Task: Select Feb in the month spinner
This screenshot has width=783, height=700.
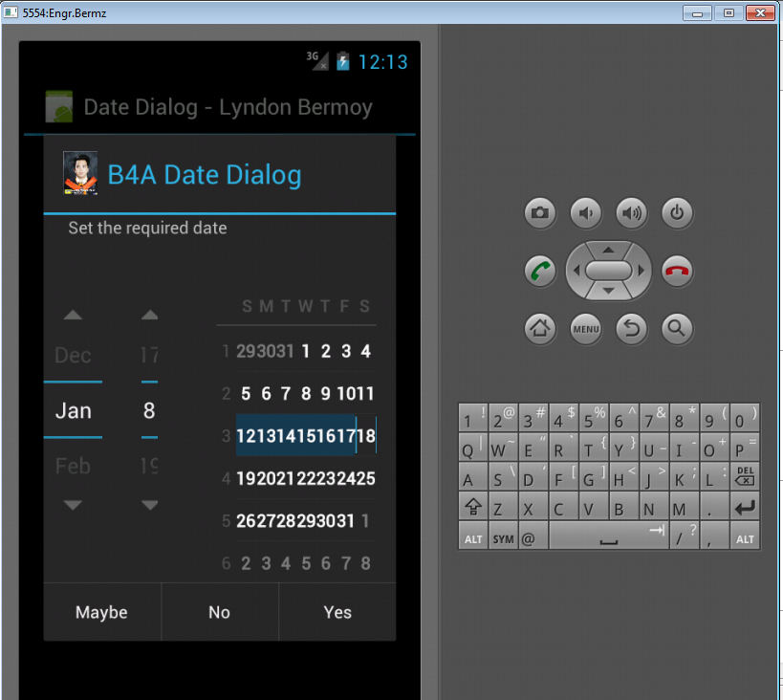Action: (x=73, y=466)
